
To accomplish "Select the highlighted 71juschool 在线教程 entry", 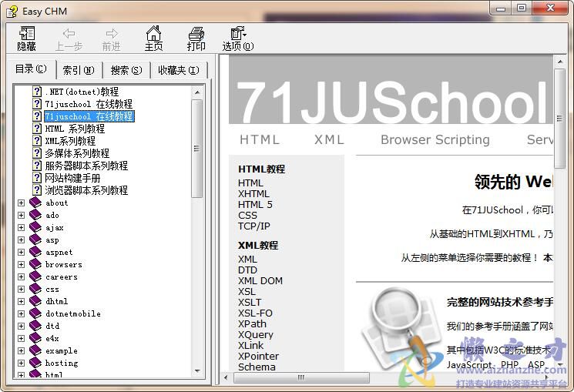I will (x=89, y=116).
